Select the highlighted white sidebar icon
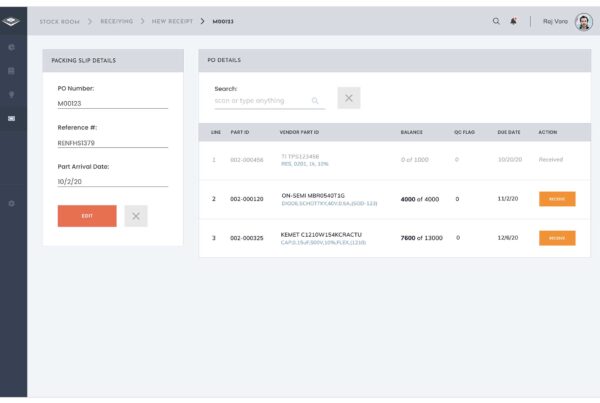This screenshot has height=403, width=600. 12,119
